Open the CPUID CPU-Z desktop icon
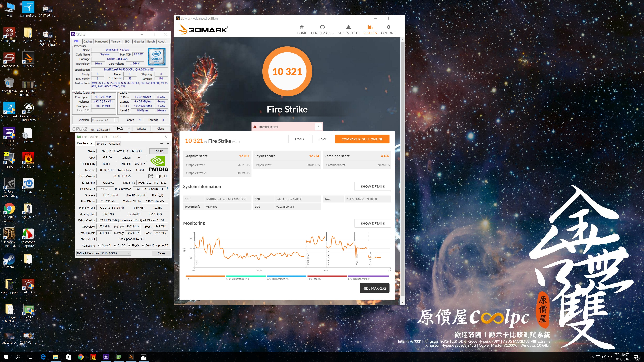Viewport: 644px width, 362px height. pos(9,137)
